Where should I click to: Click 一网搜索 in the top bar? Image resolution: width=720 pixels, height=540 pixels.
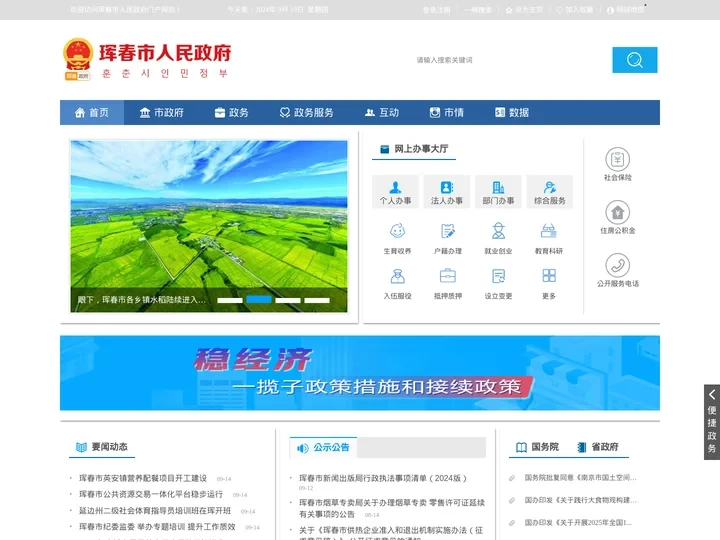pyautogui.click(x=478, y=10)
